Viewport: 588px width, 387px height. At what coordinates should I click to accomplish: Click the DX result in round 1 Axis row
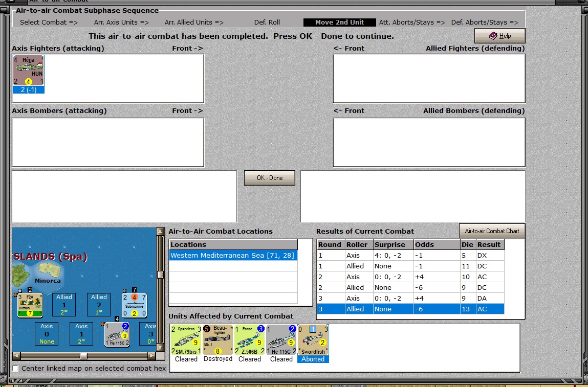(490, 256)
